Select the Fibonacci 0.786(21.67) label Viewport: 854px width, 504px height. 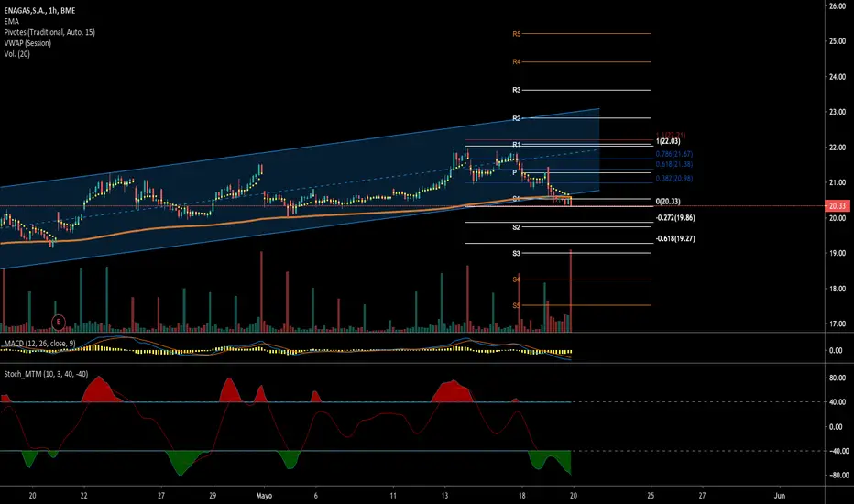[674, 154]
